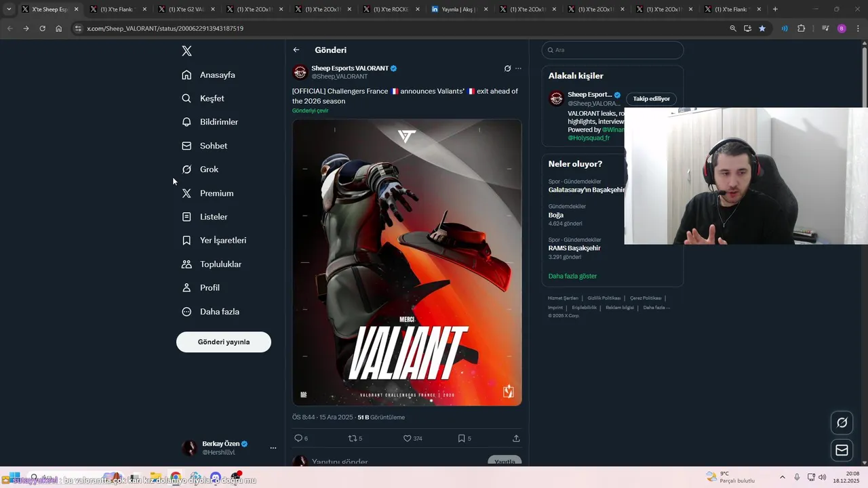The width and height of the screenshot is (868, 488).
Task: Open Sheep Esports VALORANT author avatar
Action: point(300,73)
